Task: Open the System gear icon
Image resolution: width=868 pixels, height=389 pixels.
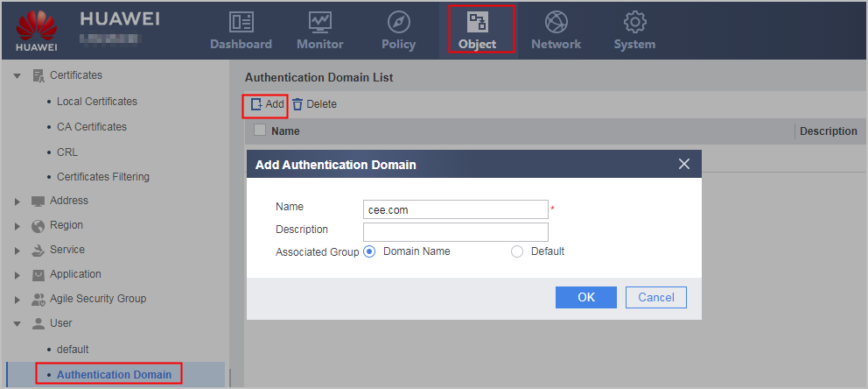Action: pyautogui.click(x=634, y=22)
